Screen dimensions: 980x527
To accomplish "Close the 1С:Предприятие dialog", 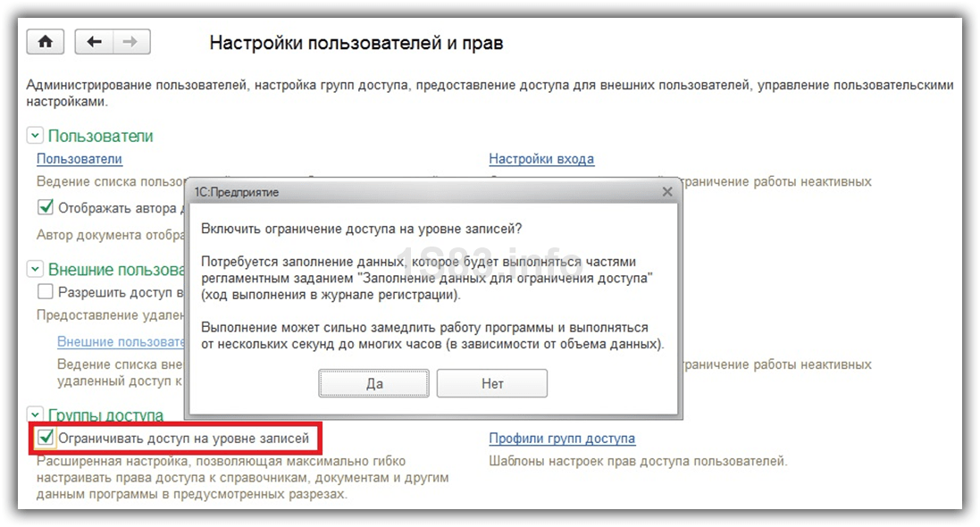I will click(x=667, y=192).
